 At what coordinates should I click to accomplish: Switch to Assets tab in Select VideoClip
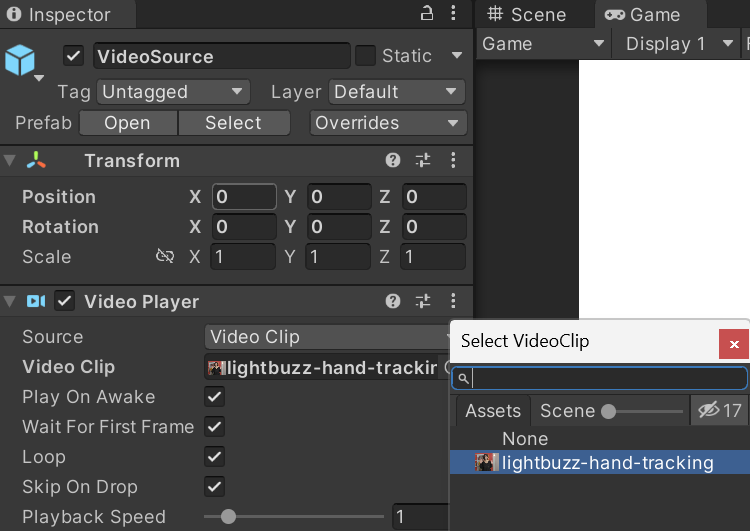[x=492, y=410]
